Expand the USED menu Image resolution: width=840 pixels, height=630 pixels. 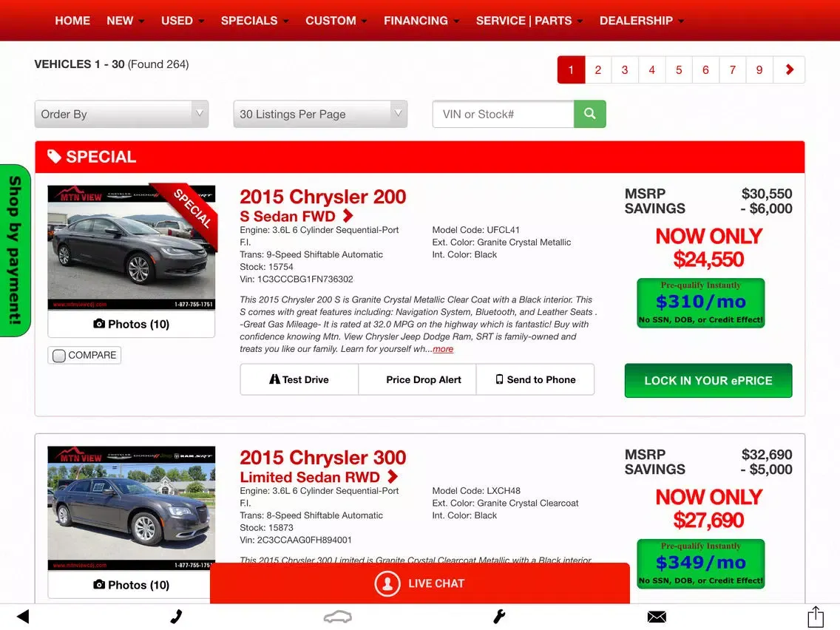click(x=183, y=21)
